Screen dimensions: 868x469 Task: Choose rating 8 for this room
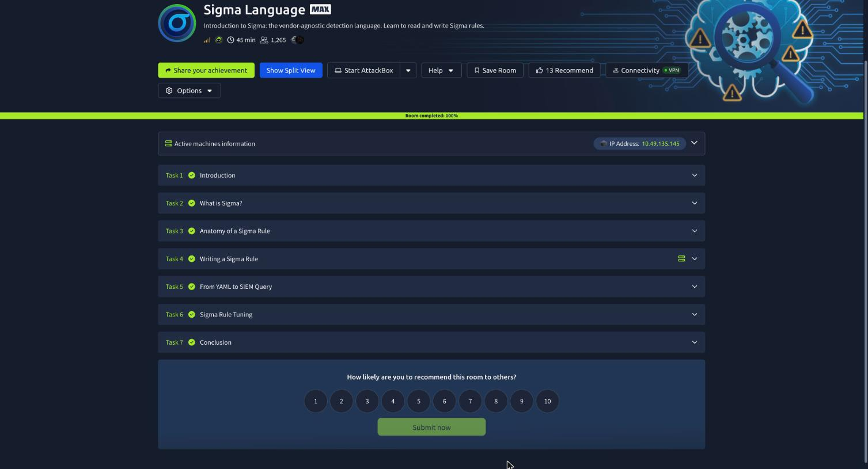496,401
